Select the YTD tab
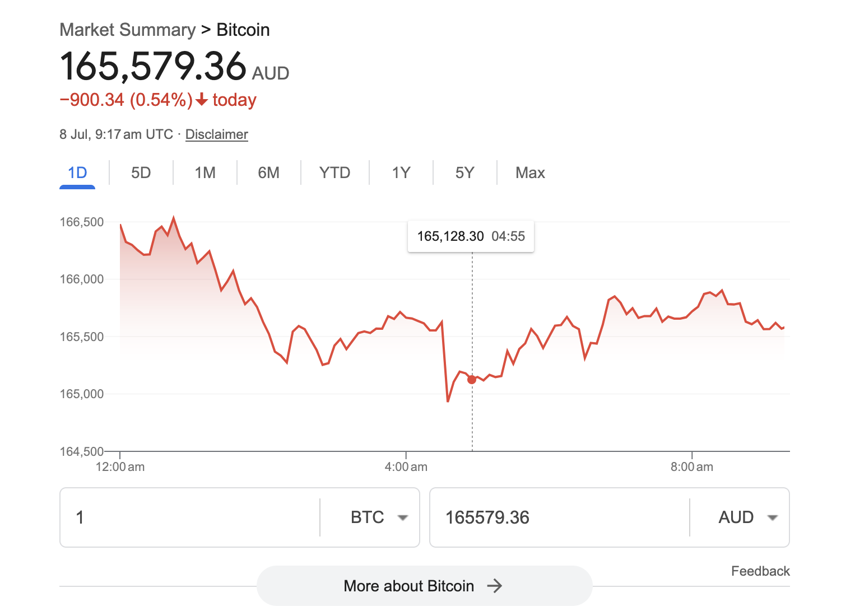 [334, 172]
